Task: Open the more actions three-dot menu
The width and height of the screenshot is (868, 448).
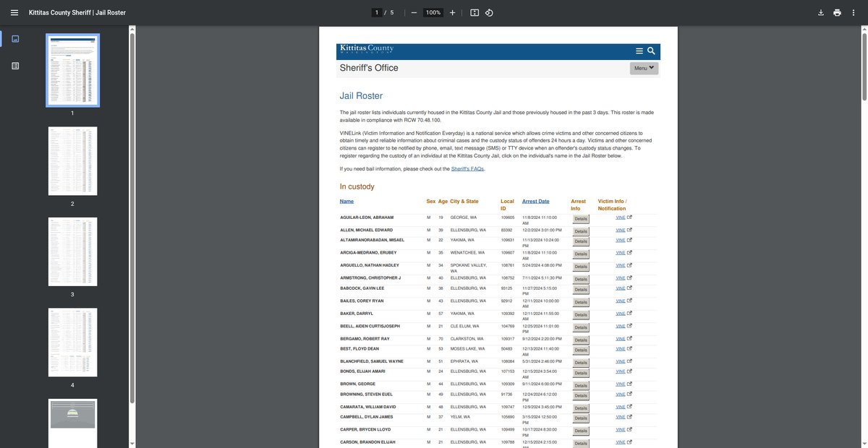Action: pos(854,12)
